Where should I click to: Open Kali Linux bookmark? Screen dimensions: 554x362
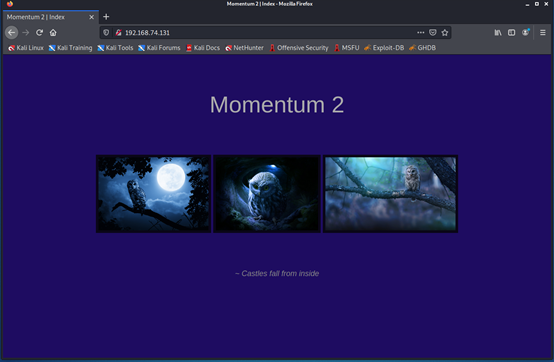pos(26,48)
